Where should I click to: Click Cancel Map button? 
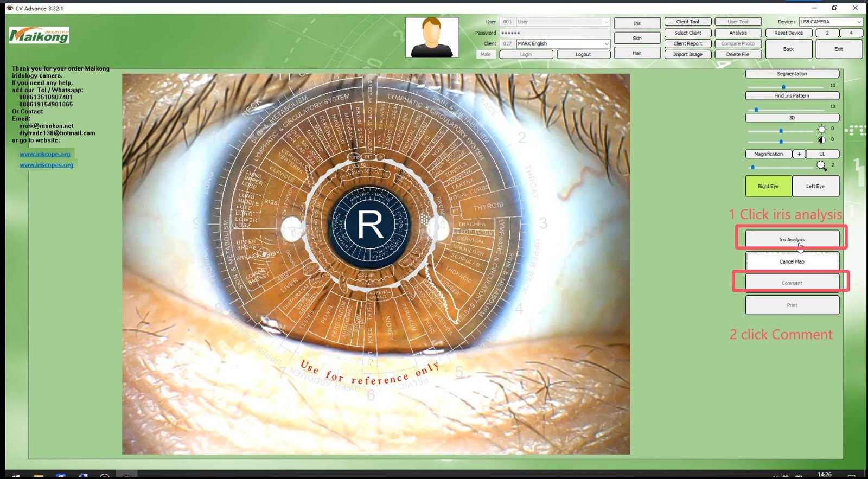click(x=792, y=261)
